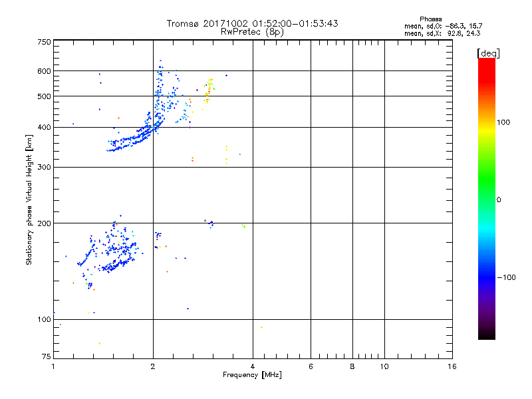Select the "mean, sd,O: -86.3, 15.7" line
This screenshot has width=532, height=399.
[443, 26]
